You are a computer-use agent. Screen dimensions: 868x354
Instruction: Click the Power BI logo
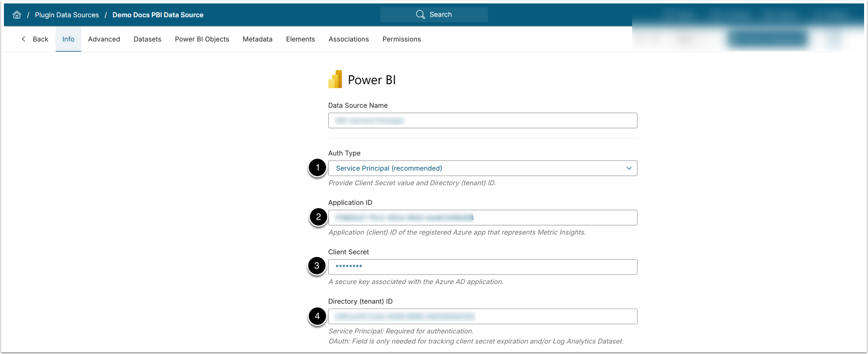tap(335, 80)
